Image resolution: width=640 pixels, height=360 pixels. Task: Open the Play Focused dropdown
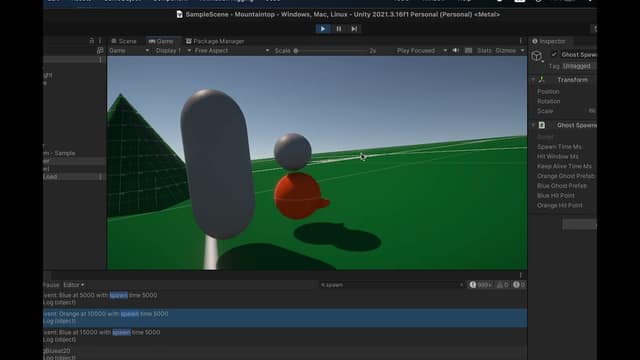coord(422,51)
